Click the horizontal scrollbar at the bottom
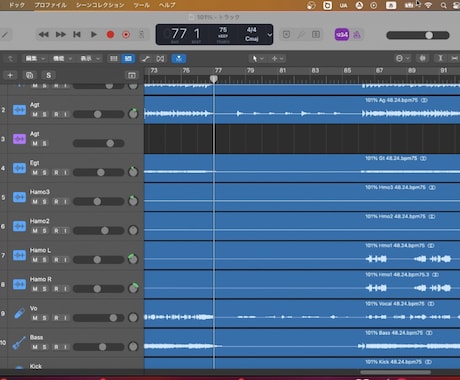 tap(395, 372)
